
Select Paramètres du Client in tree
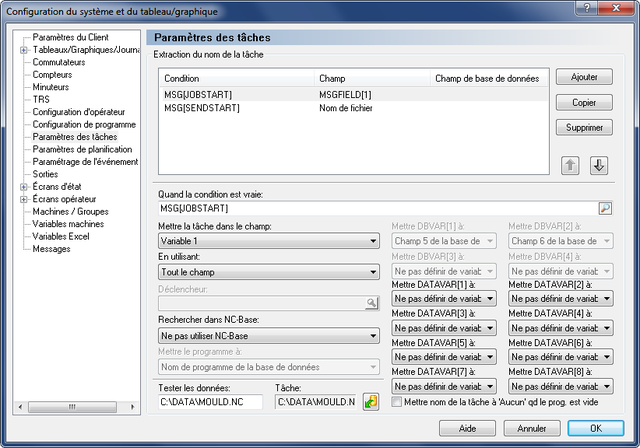(x=71, y=38)
